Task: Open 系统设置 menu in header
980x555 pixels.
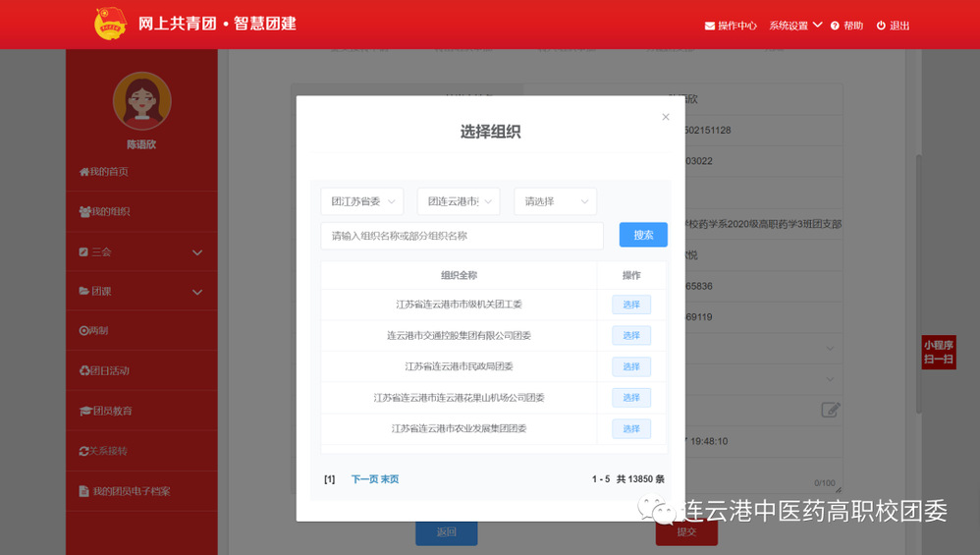Action: pyautogui.click(x=794, y=26)
